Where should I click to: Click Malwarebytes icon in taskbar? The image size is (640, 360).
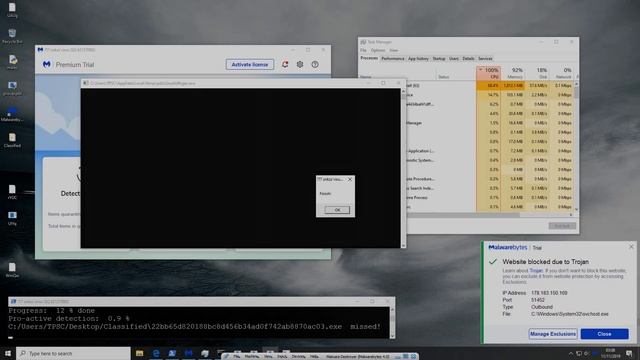[189, 353]
